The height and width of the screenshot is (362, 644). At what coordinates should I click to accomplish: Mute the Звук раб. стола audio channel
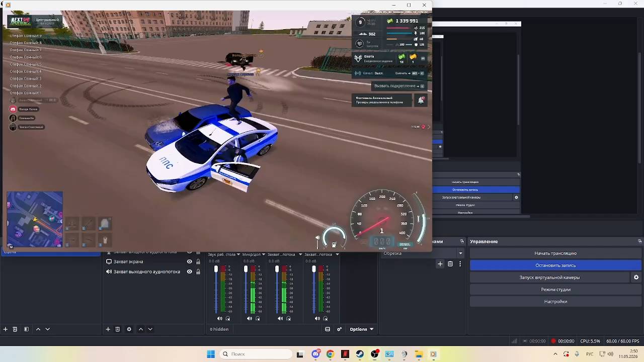(x=220, y=318)
